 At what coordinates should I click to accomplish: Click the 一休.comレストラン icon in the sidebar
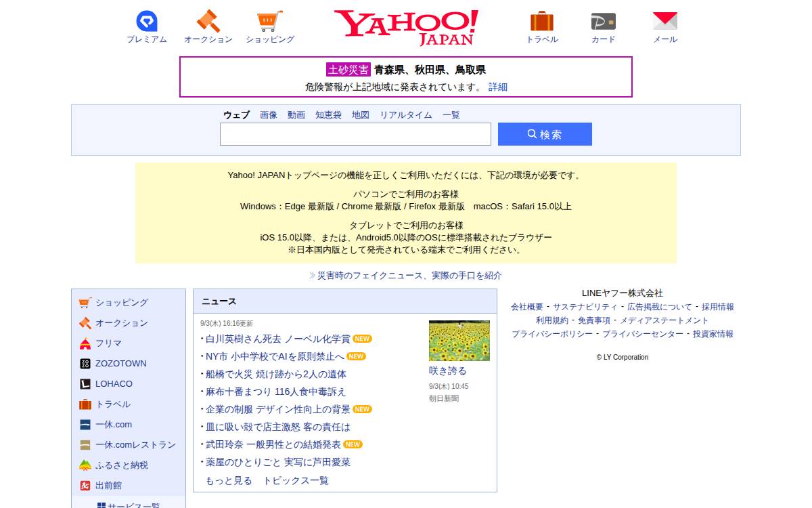85,445
